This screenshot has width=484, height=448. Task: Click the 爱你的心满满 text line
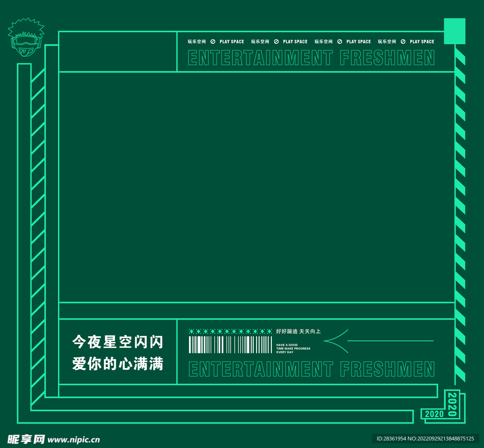(117, 363)
